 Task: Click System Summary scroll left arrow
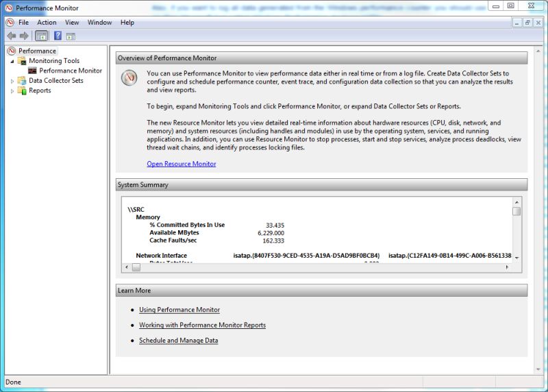[127, 267]
